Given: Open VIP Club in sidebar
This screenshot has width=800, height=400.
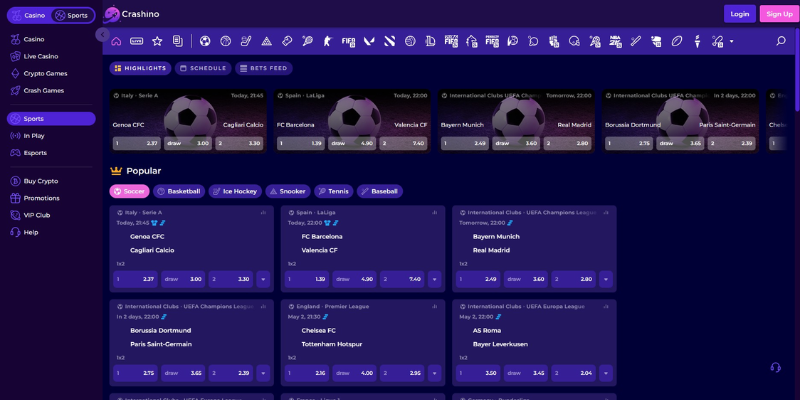Looking at the screenshot, I should (x=51, y=215).
